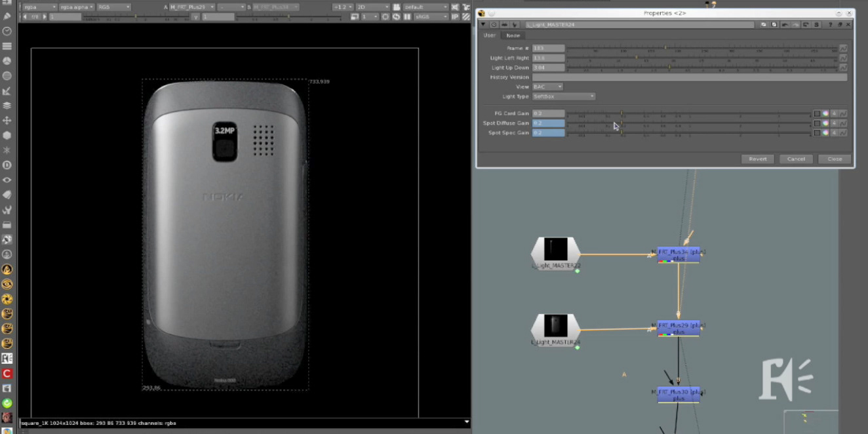Open the Draw nodes toolbar menu

pyautogui.click(x=7, y=16)
